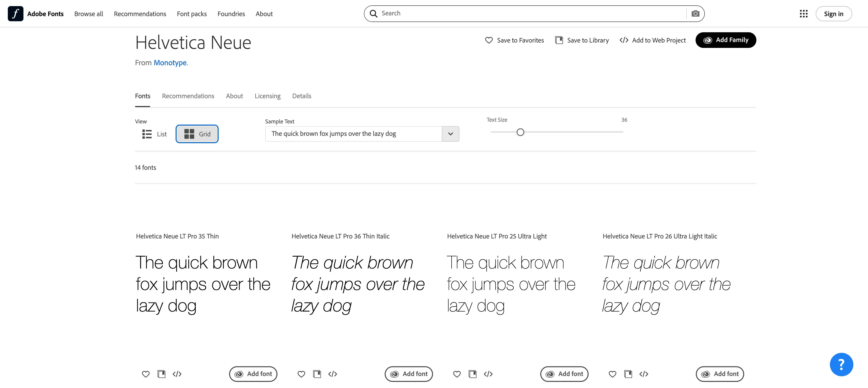Click the code icon in Add to Web Project
This screenshot has width=868, height=388.
(x=624, y=40)
